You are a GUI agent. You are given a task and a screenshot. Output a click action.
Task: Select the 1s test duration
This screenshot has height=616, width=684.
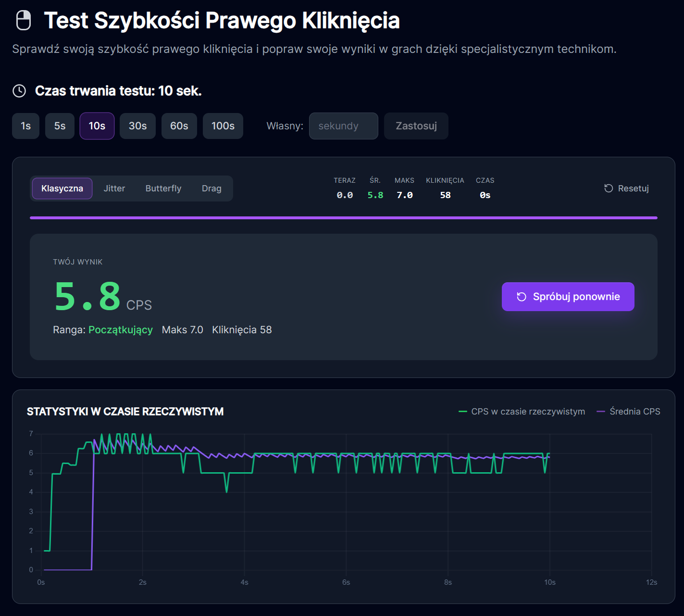tap(25, 126)
